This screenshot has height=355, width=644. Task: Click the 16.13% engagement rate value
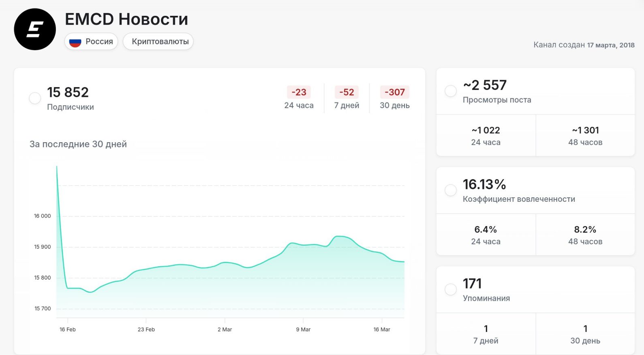coord(484,184)
